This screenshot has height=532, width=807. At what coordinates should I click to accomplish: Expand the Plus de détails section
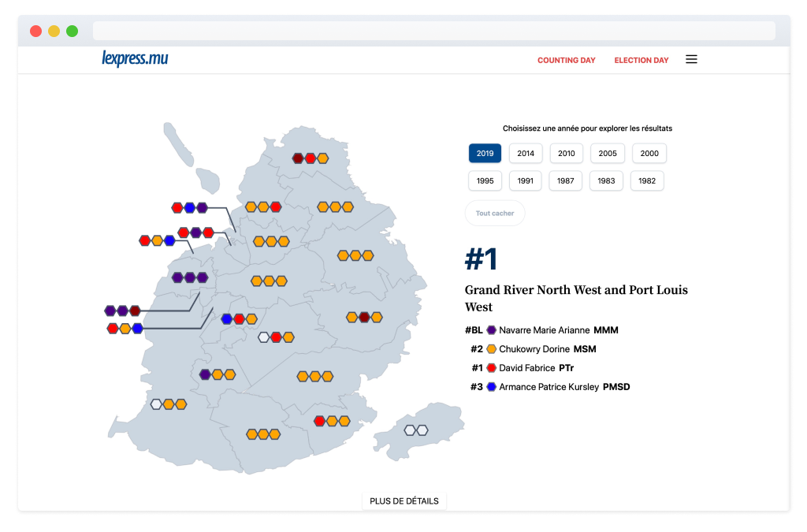coord(404,501)
